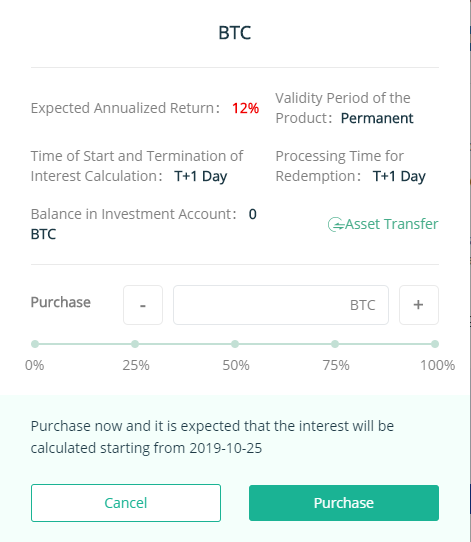Set slider to the 75% dot
This screenshot has height=542, width=471.
[x=335, y=344]
